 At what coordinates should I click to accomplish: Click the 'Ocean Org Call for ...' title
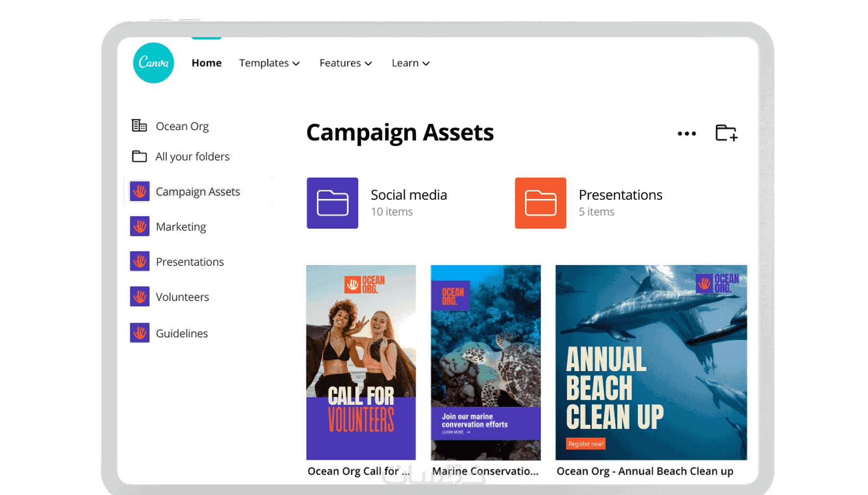click(358, 471)
